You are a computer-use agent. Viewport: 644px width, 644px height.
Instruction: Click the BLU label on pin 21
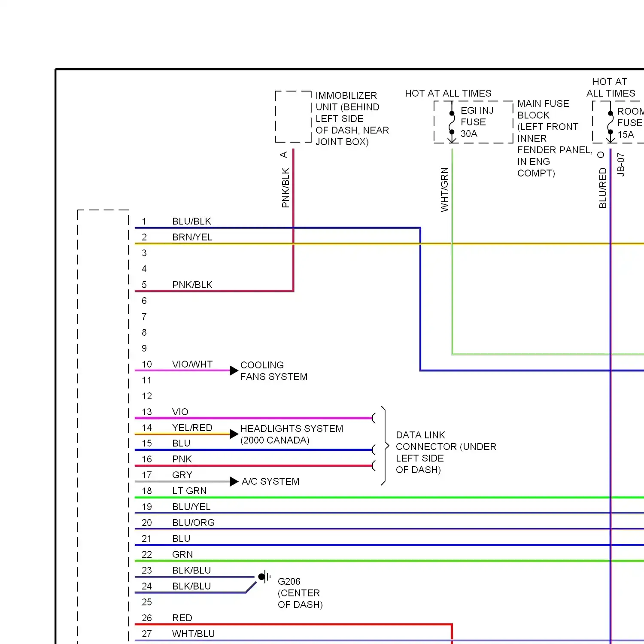click(181, 538)
